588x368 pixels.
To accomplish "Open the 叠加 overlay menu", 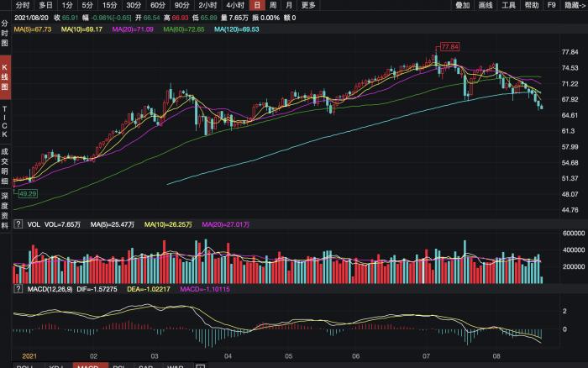I will point(463,5).
